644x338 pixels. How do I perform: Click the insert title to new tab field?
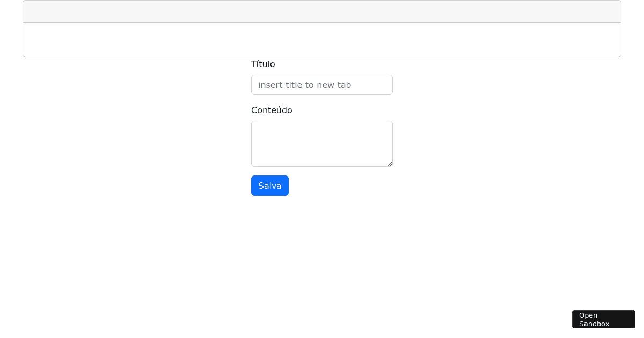tap(322, 85)
